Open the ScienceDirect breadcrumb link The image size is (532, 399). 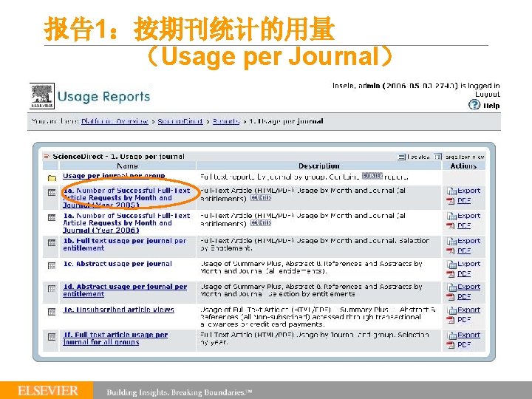[180, 121]
